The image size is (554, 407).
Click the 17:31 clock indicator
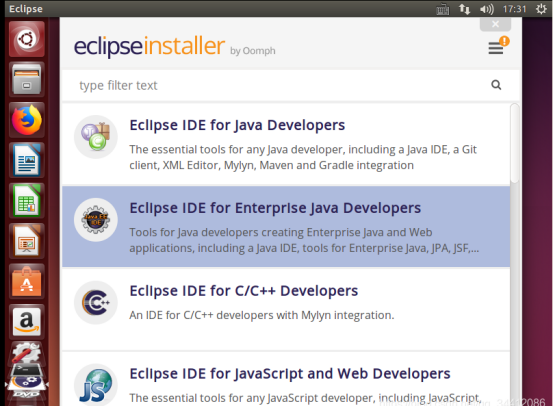515,9
